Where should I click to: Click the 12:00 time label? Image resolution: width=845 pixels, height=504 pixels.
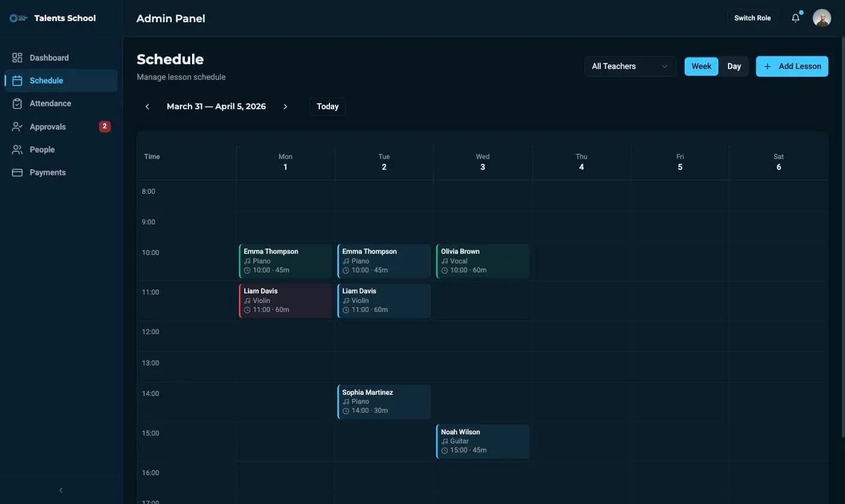pyautogui.click(x=151, y=332)
